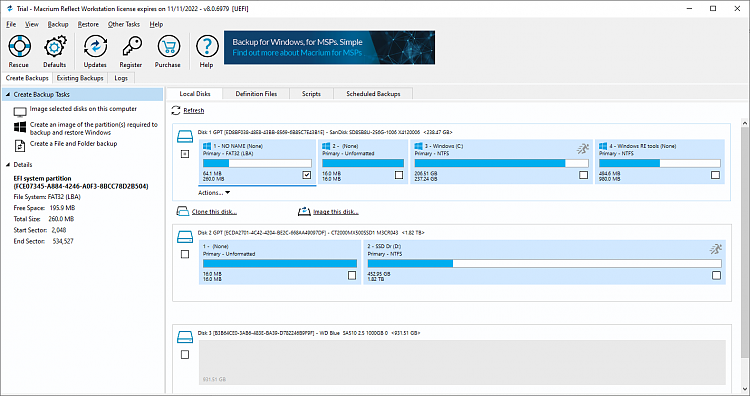750x396 pixels.
Task: Click the running-figure icon on SSD Dr (D:)
Action: (x=716, y=249)
